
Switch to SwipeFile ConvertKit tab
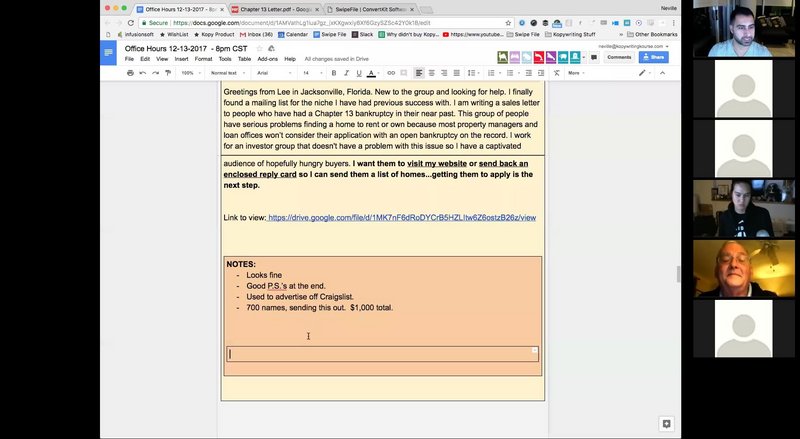point(371,9)
